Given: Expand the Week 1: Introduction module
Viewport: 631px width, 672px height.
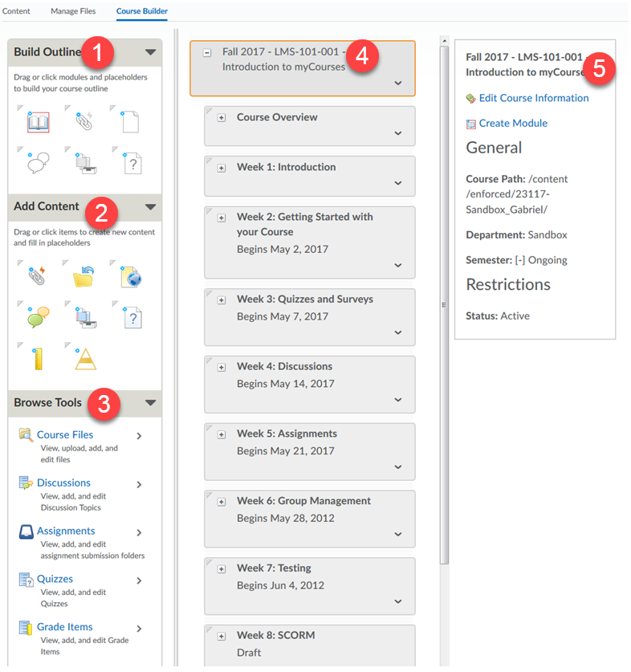Looking at the screenshot, I should click(222, 168).
